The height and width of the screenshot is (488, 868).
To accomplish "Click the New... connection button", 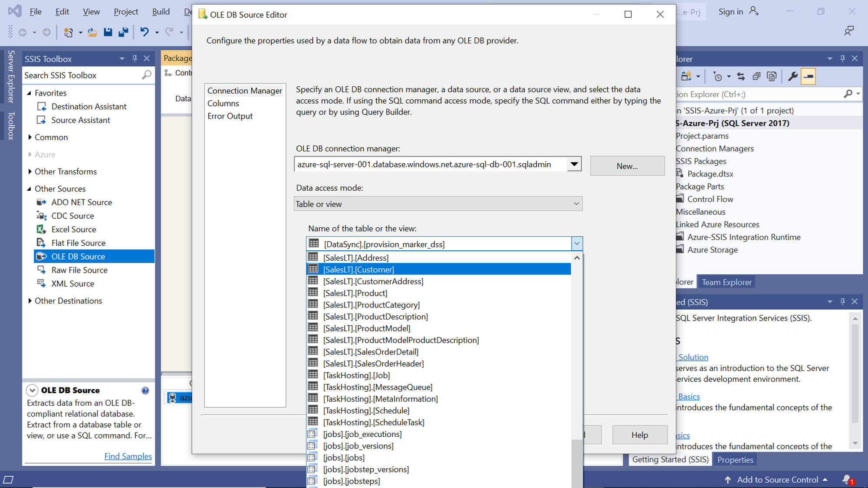I will 627,166.
